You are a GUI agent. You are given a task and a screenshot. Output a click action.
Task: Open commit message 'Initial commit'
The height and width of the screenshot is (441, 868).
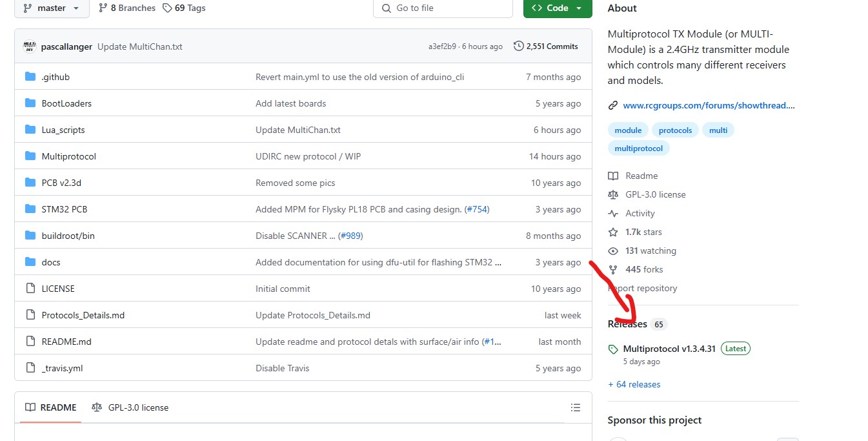(283, 289)
